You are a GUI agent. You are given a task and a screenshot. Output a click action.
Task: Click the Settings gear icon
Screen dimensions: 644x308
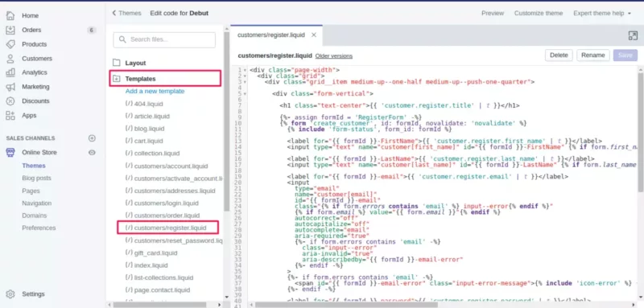[x=10, y=294]
